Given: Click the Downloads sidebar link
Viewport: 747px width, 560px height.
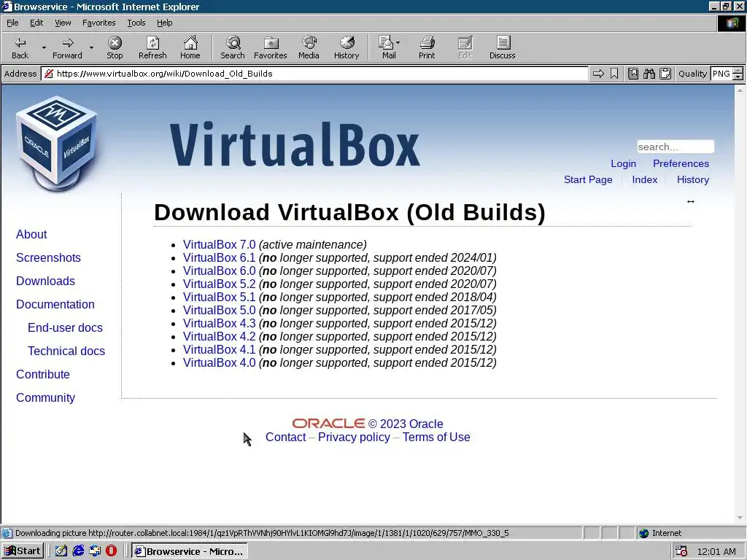Looking at the screenshot, I should (45, 281).
